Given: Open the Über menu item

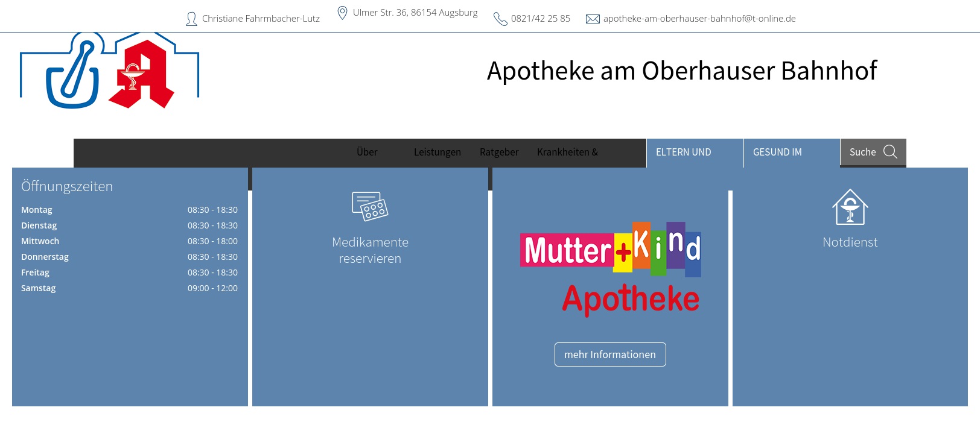Looking at the screenshot, I should (x=367, y=153).
